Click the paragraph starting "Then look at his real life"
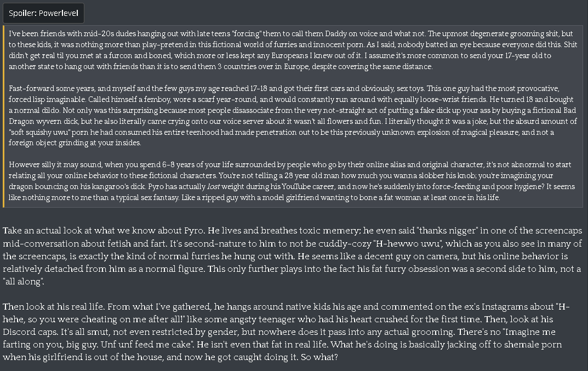 click(x=286, y=332)
